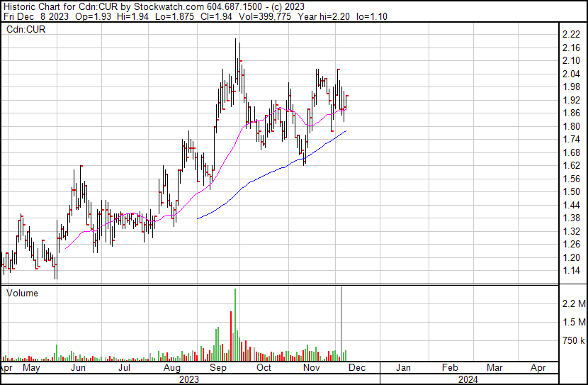Click the Oct month label on the time axis

(x=264, y=368)
